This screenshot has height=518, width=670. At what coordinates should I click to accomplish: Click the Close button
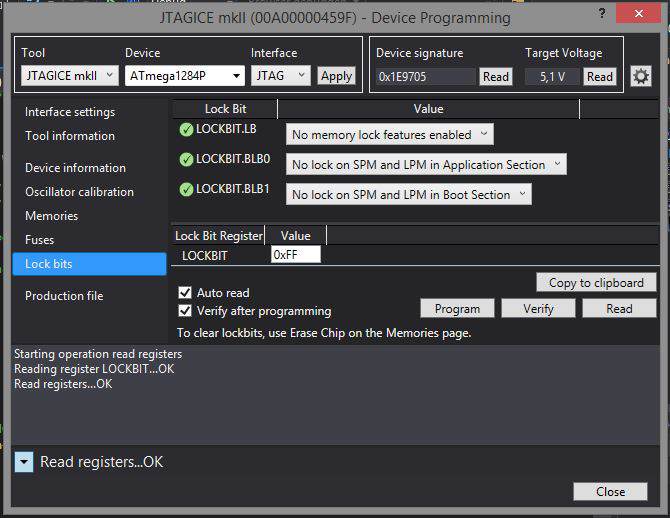(x=610, y=492)
